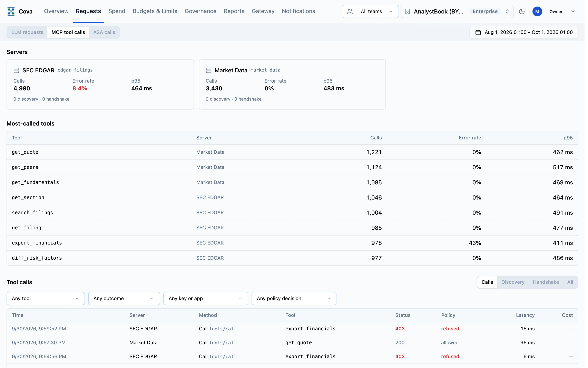Image resolution: width=588 pixels, height=368 pixels.
Task: Open the Reports tab
Action: [234, 11]
